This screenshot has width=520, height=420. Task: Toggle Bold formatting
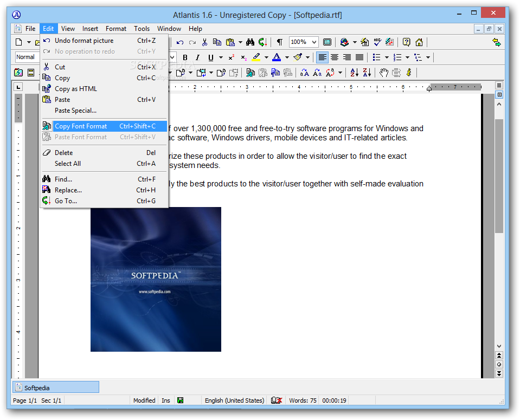[185, 57]
